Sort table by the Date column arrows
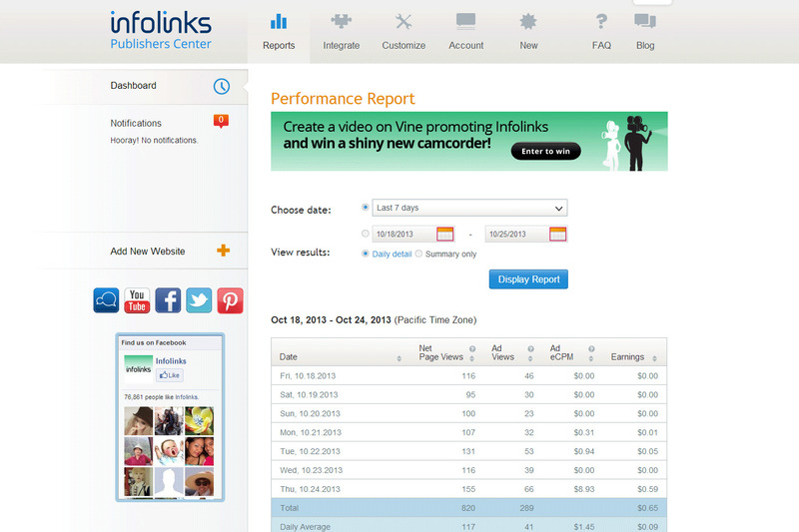This screenshot has height=532, width=799. click(399, 359)
